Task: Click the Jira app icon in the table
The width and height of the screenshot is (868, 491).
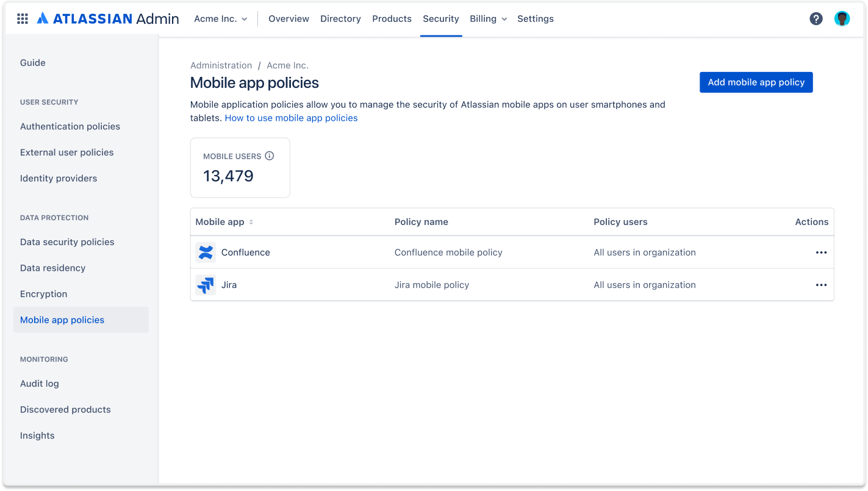Action: 206,285
